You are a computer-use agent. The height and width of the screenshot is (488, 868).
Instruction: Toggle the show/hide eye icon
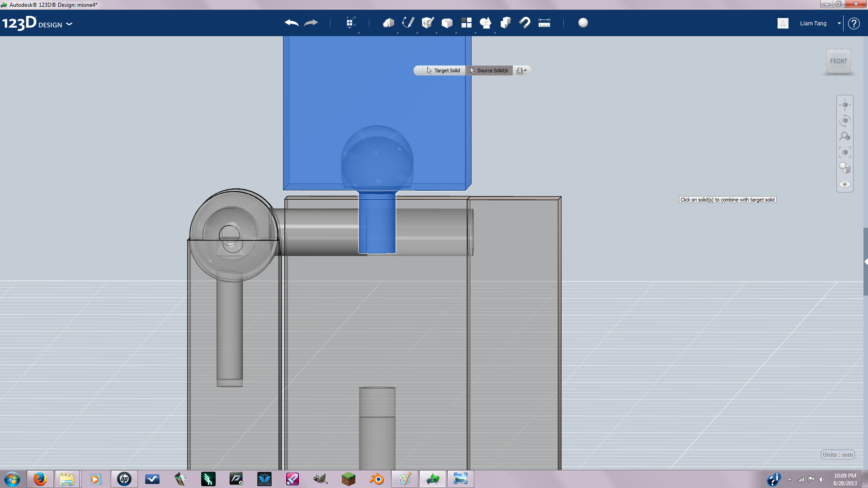pyautogui.click(x=844, y=184)
